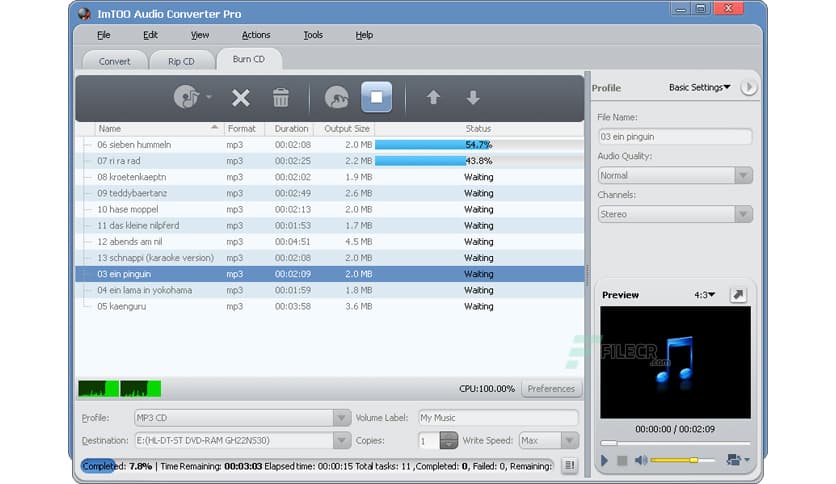Click the preview pop-out window icon
Screen dimensions: 836x484
pyautogui.click(x=738, y=295)
